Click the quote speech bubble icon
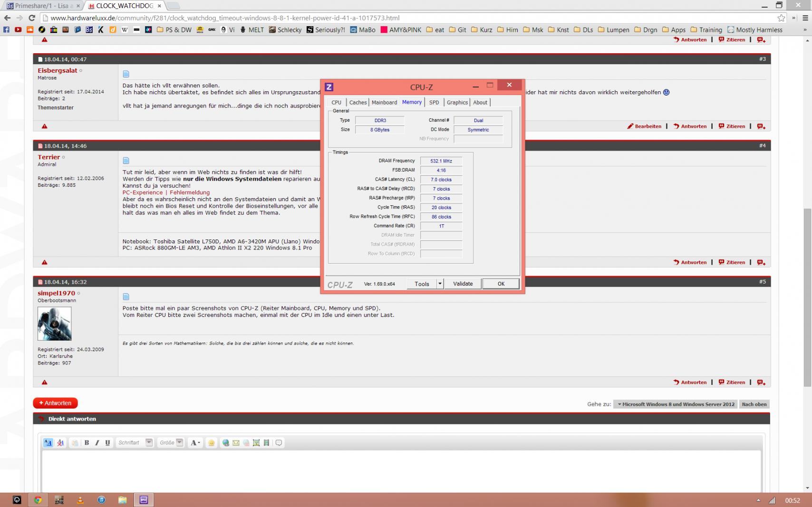This screenshot has width=812, height=507. 279,443
